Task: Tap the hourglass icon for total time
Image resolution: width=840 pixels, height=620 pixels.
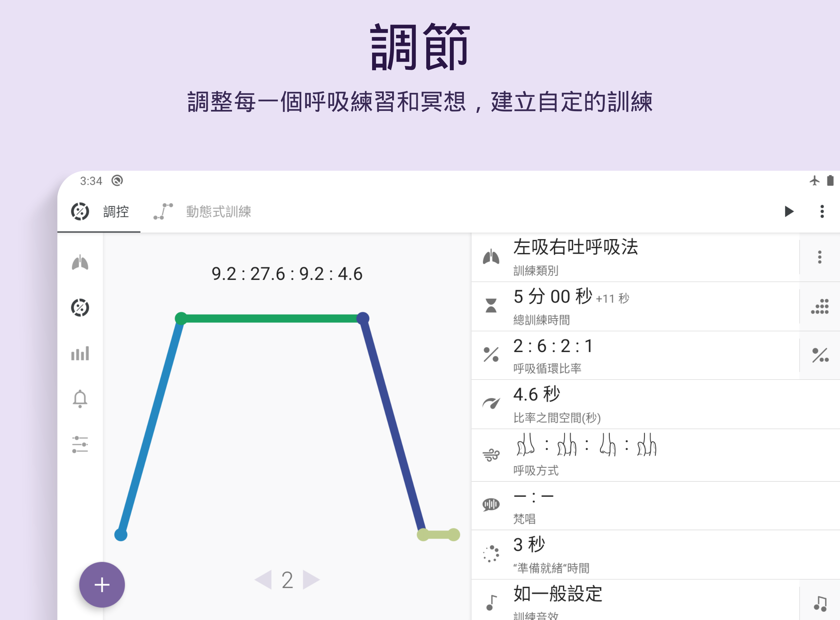Action: click(491, 305)
